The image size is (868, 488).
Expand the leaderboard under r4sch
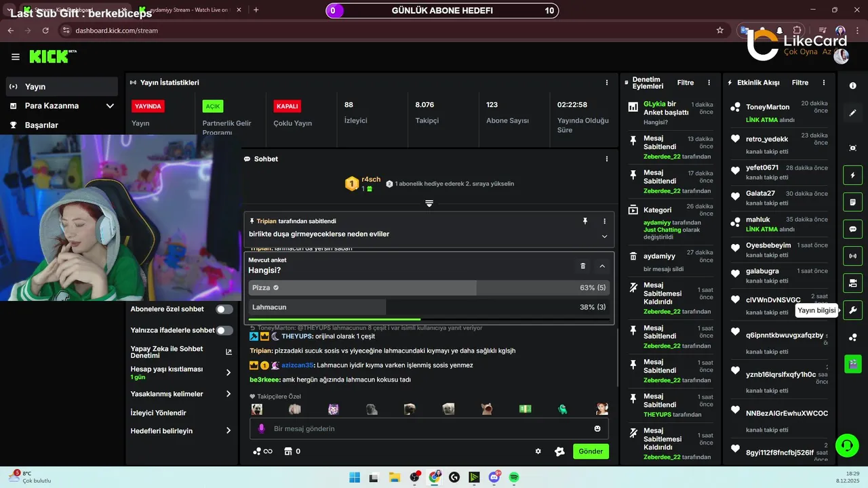tap(429, 203)
